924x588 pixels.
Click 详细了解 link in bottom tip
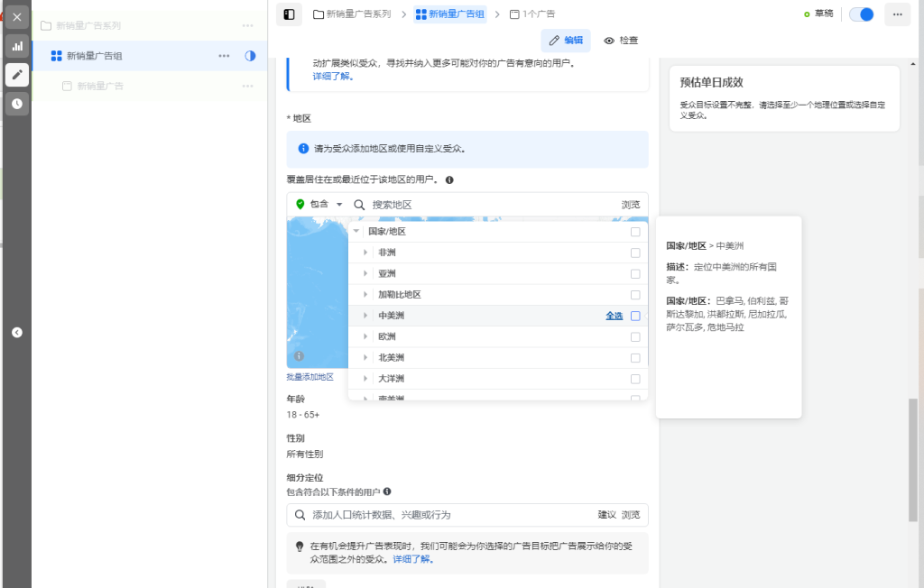pos(413,559)
